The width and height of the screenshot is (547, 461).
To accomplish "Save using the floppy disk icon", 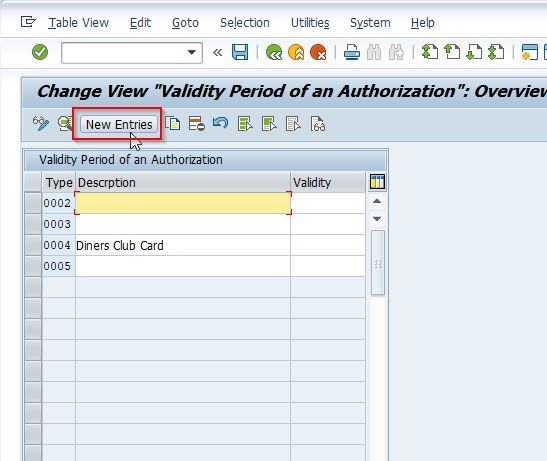I will click(240, 52).
